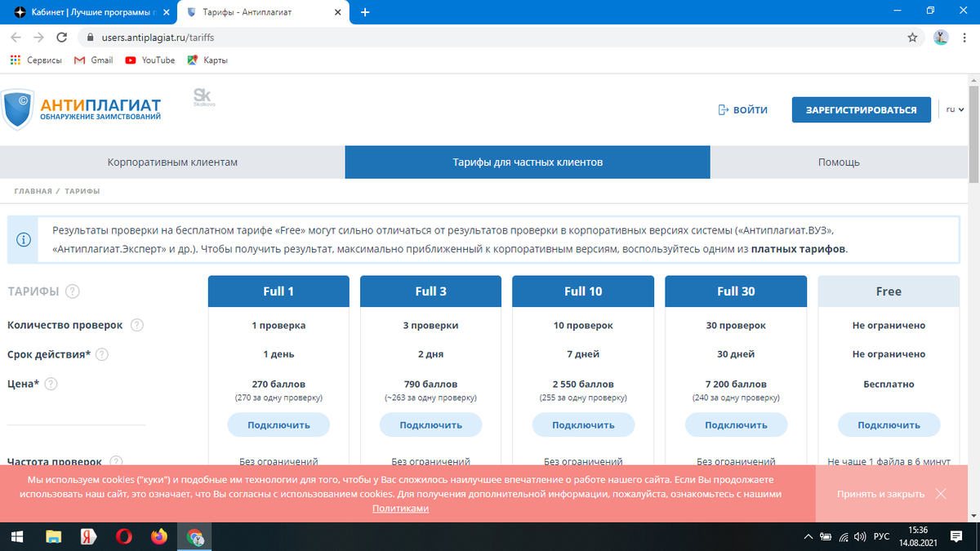Click the volume icon in system tray
Image resolution: width=980 pixels, height=551 pixels.
(859, 537)
